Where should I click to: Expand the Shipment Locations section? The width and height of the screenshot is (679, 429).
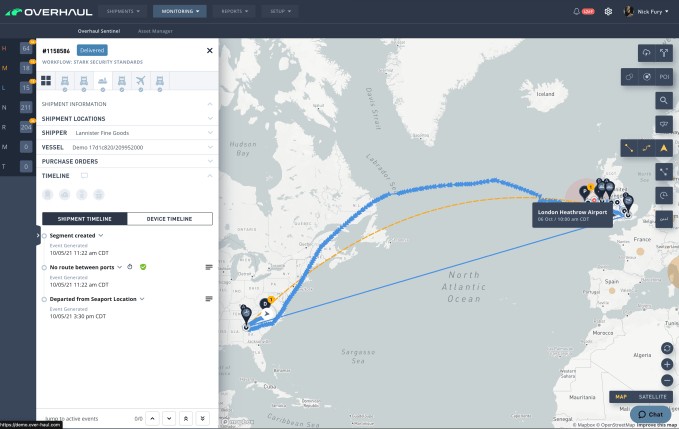tap(127, 119)
